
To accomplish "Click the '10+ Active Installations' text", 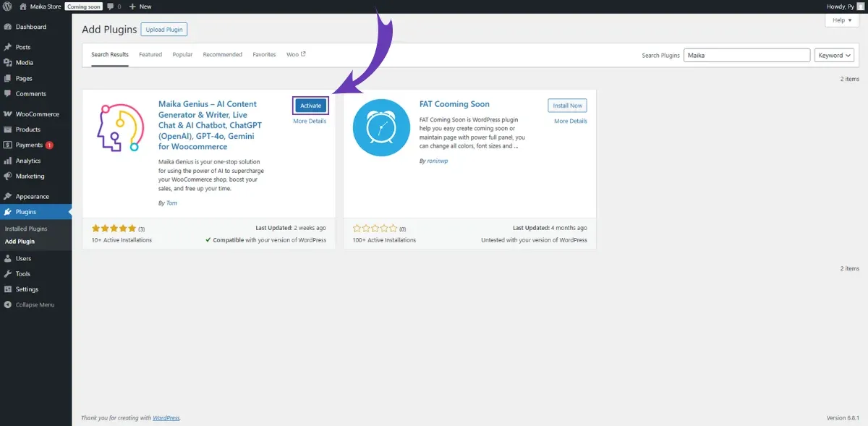I will click(x=122, y=240).
